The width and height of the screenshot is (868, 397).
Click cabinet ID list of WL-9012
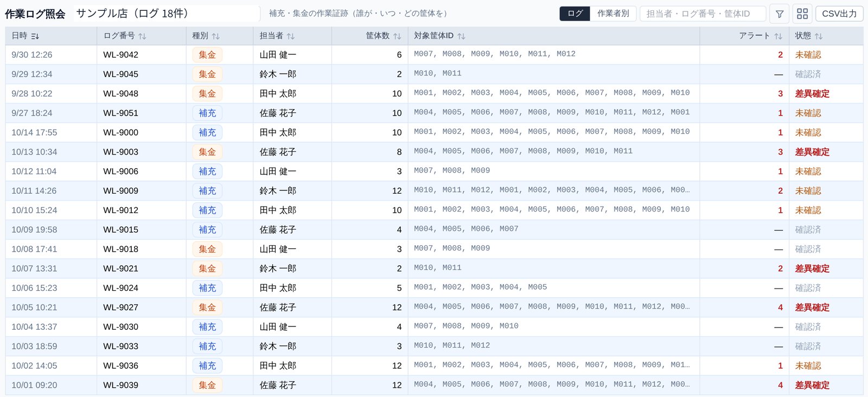pyautogui.click(x=552, y=210)
